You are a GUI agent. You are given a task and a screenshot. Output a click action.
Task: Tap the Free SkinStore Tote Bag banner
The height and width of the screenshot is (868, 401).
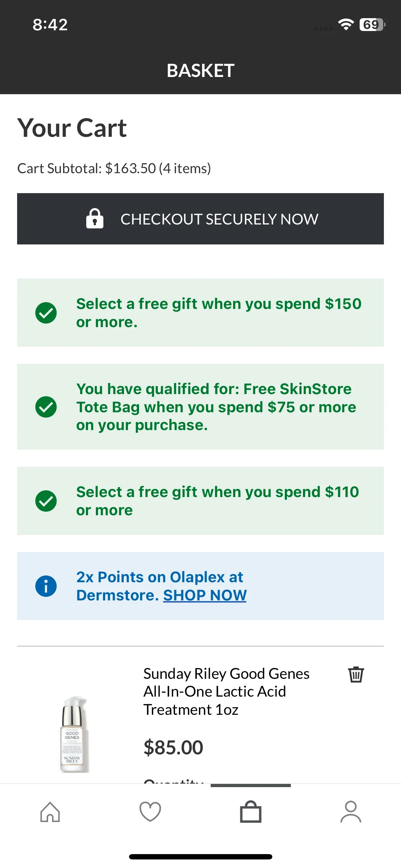(200, 407)
